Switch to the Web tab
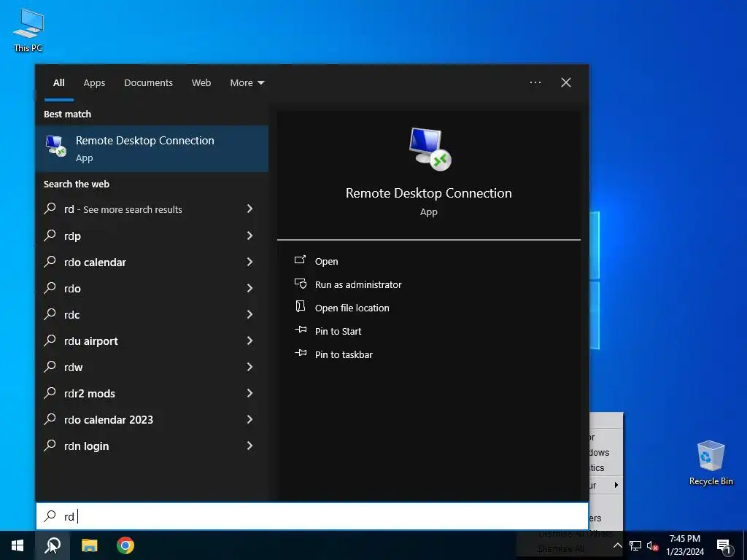 pyautogui.click(x=201, y=83)
